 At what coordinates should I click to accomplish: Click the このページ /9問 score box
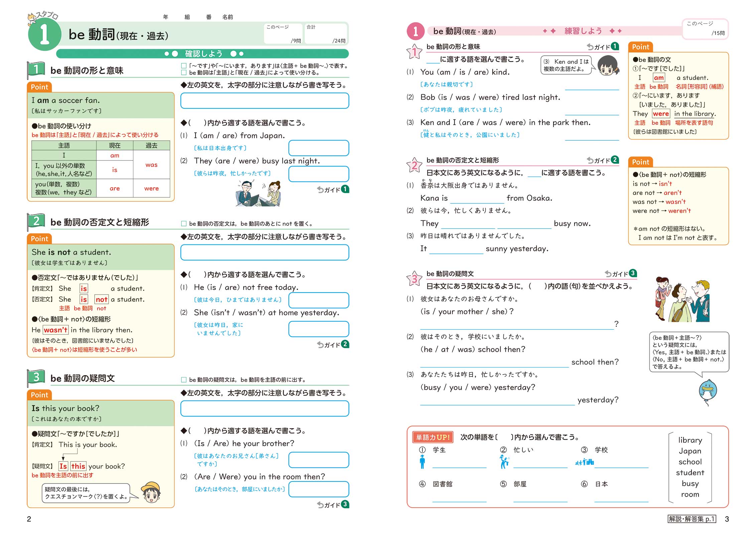pyautogui.click(x=283, y=33)
